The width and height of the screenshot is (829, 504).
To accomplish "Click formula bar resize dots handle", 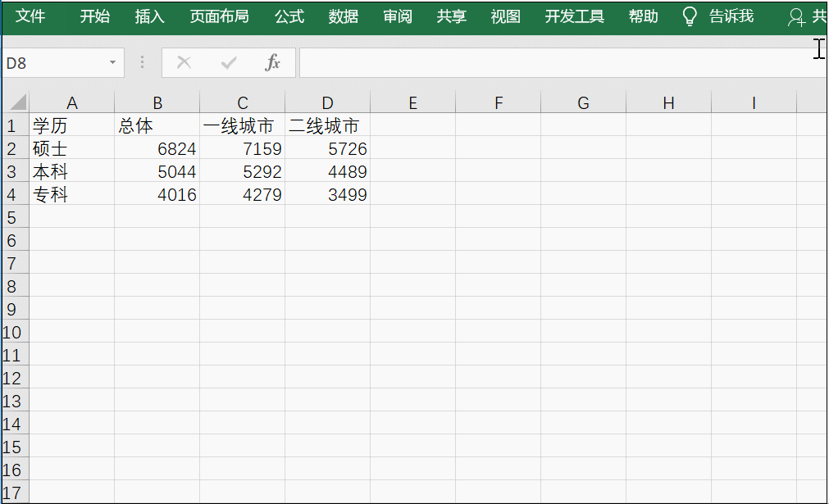I will (x=143, y=62).
